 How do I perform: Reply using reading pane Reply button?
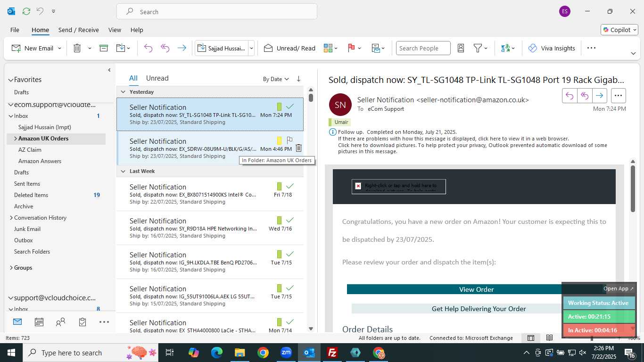[570, 96]
